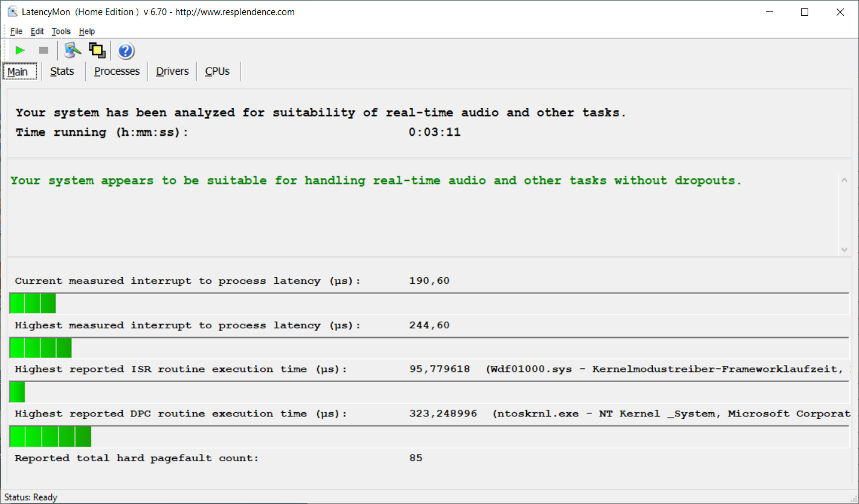859x504 pixels.
Task: Open options via the hammer toolbar icon
Action: tap(72, 51)
